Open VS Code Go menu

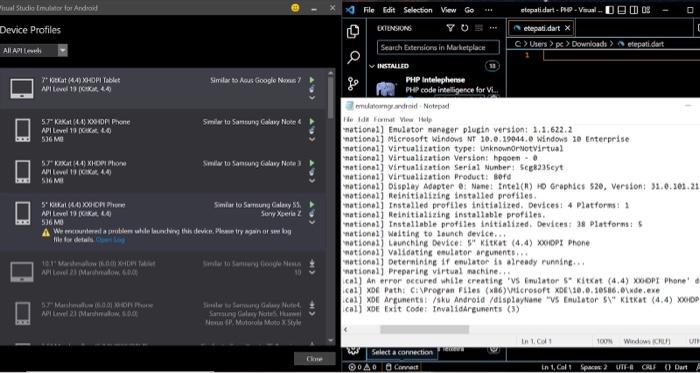[469, 10]
